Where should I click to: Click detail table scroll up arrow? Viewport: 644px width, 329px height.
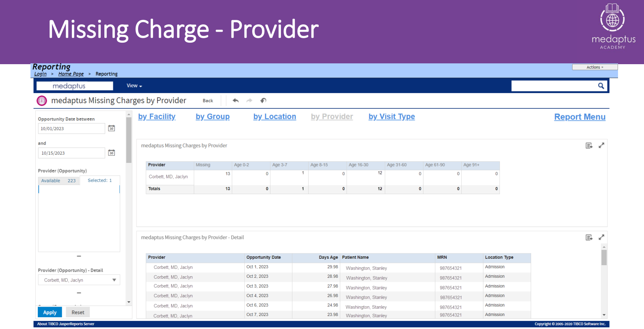[604, 247]
